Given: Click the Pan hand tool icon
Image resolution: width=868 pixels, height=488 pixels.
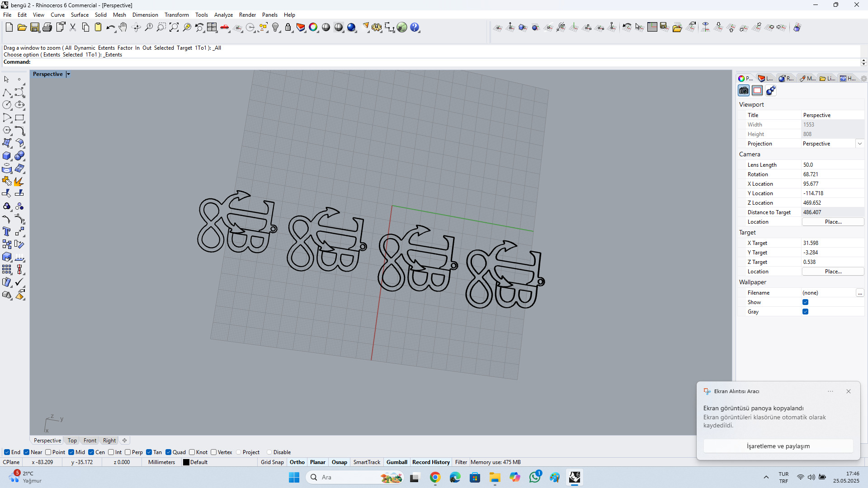Looking at the screenshot, I should [x=123, y=28].
